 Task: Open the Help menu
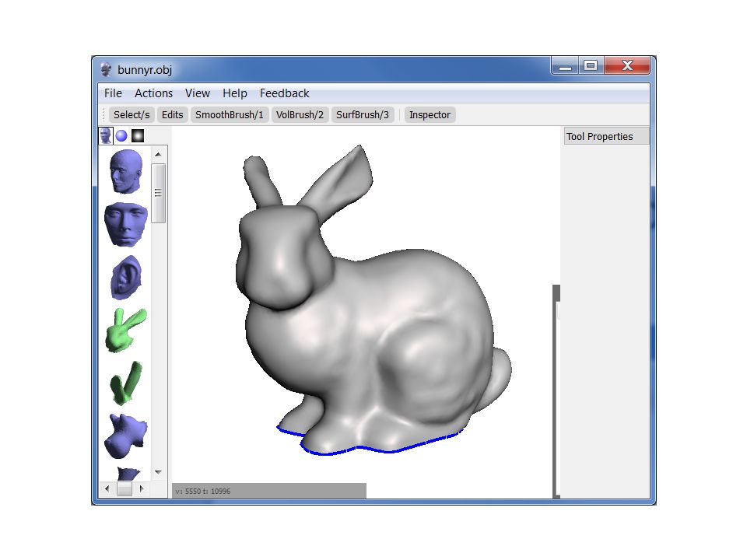tap(234, 93)
